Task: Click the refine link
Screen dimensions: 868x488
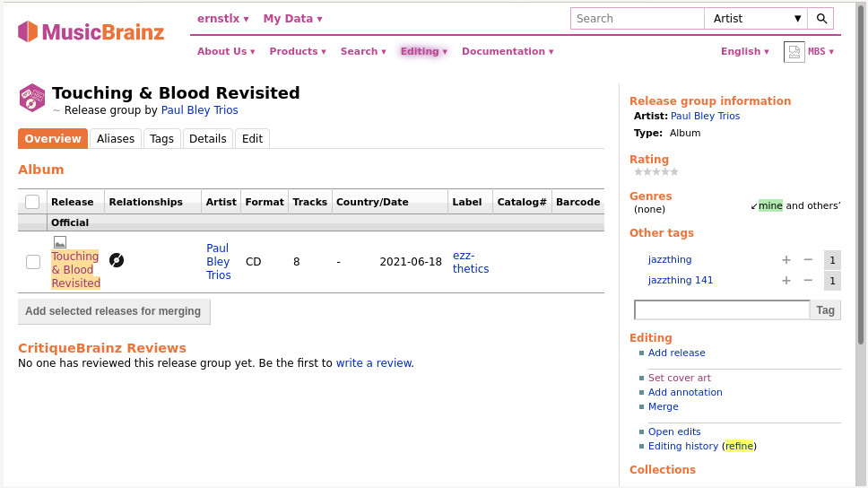Action: tap(740, 446)
